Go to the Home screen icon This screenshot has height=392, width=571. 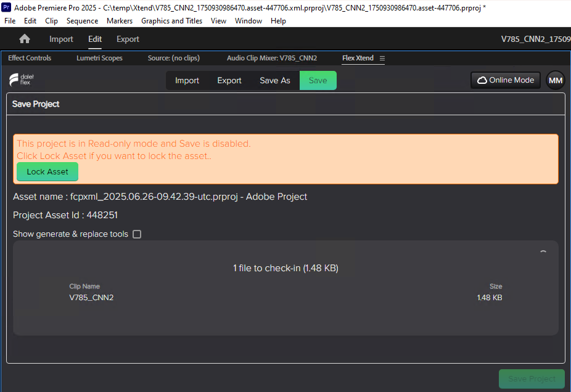click(25, 39)
